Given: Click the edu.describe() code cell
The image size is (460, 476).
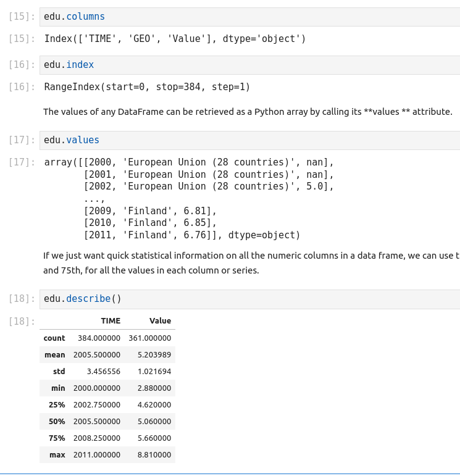Looking at the screenshot, I should 247,299.
